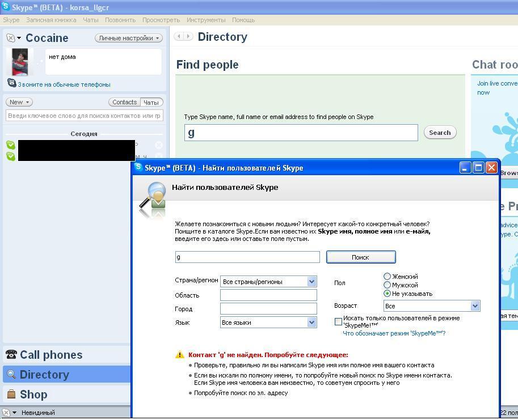Select the Женский radio button
Viewport: 518px width, 420px height.
387,277
